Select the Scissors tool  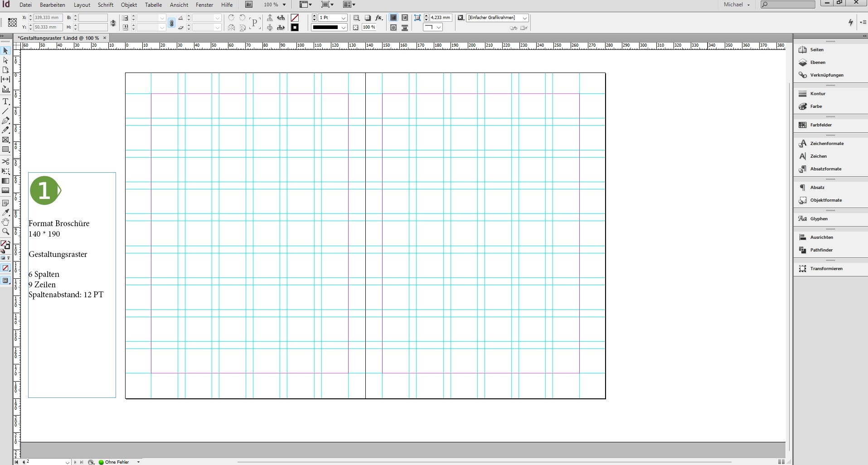(x=5, y=162)
